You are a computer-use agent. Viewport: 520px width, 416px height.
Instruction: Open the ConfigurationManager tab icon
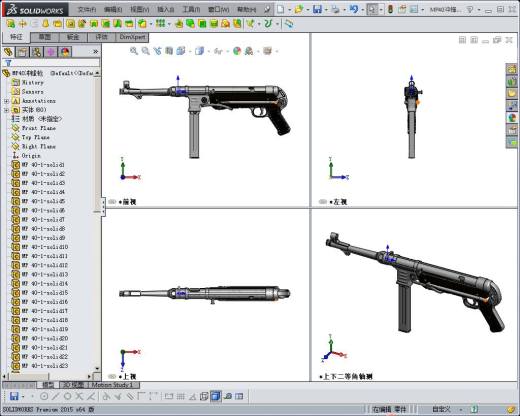tap(37, 52)
